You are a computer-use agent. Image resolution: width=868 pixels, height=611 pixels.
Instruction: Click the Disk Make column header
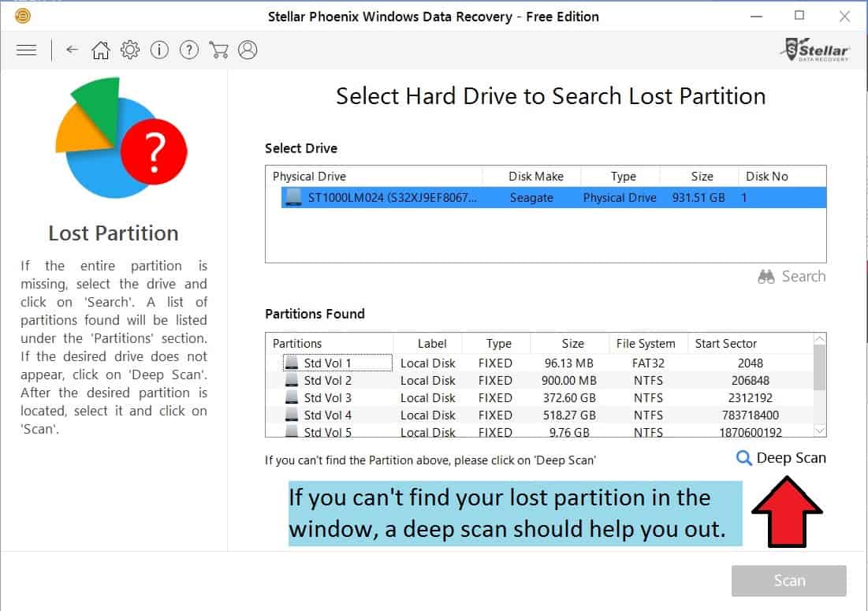tap(532, 177)
